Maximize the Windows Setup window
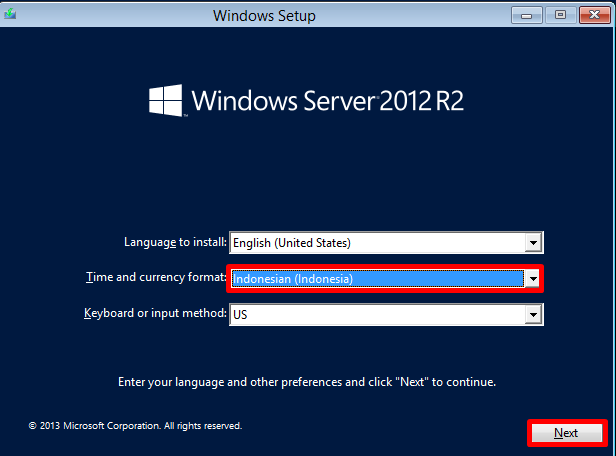 pyautogui.click(x=559, y=15)
